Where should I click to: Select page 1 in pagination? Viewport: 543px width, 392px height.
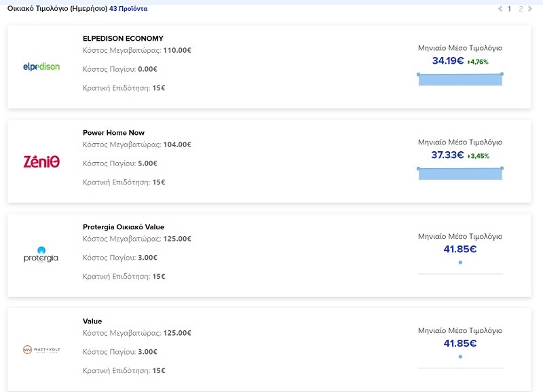510,9
